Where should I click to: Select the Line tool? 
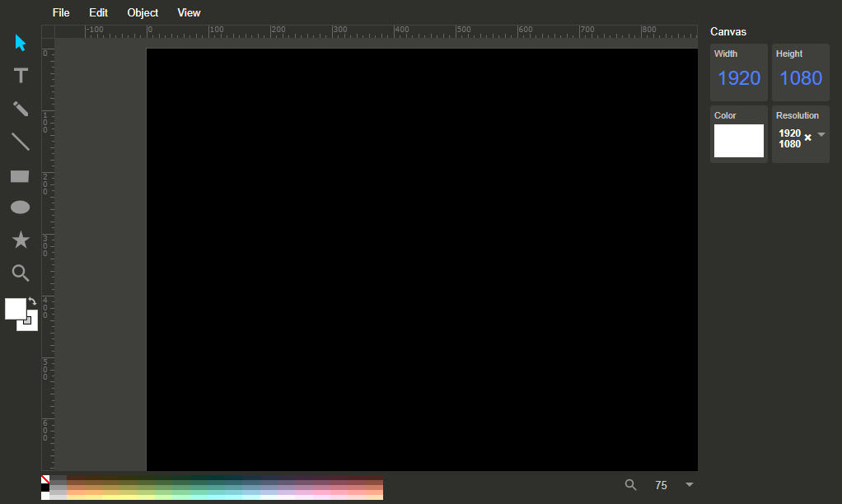point(21,142)
